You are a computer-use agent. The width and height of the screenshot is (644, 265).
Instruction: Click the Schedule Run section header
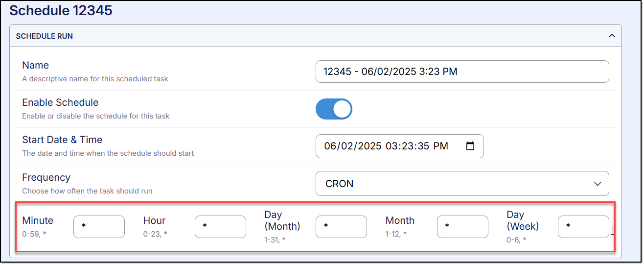click(x=45, y=36)
